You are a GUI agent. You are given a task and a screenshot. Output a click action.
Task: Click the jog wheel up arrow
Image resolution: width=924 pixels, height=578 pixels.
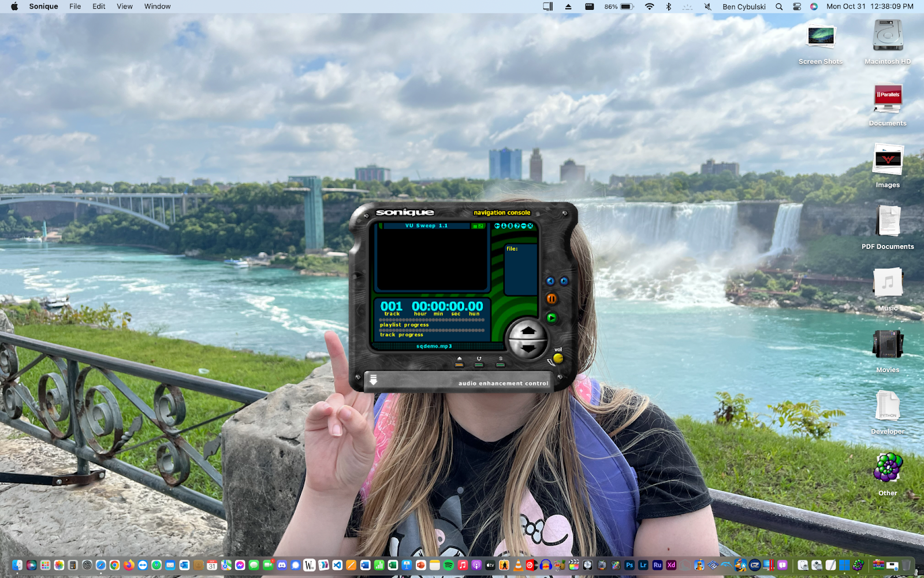tap(528, 331)
